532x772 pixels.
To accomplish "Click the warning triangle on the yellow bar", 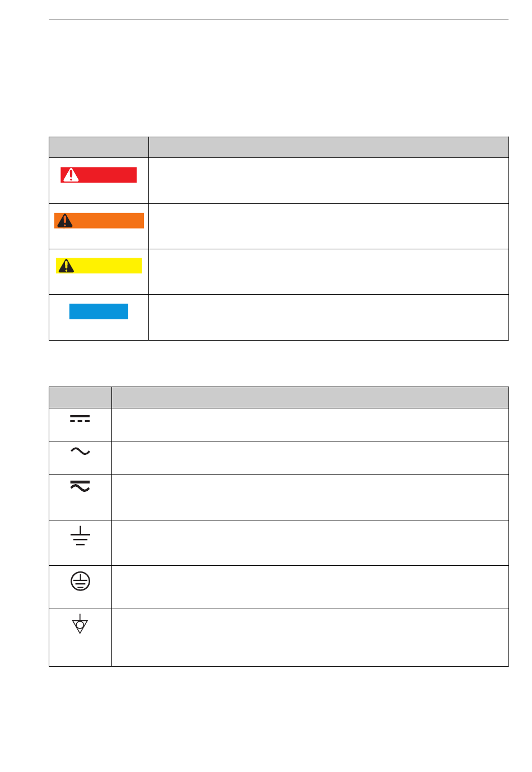I will [x=66, y=266].
